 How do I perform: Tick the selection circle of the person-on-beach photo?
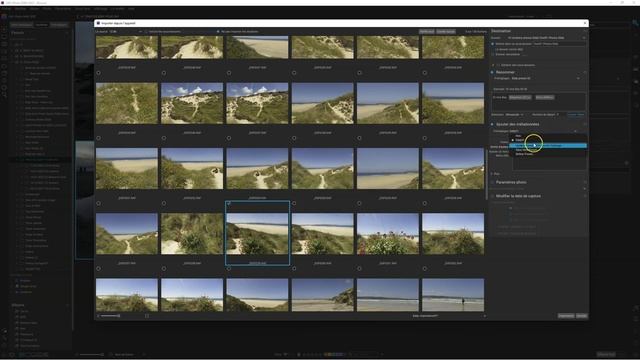425,269
